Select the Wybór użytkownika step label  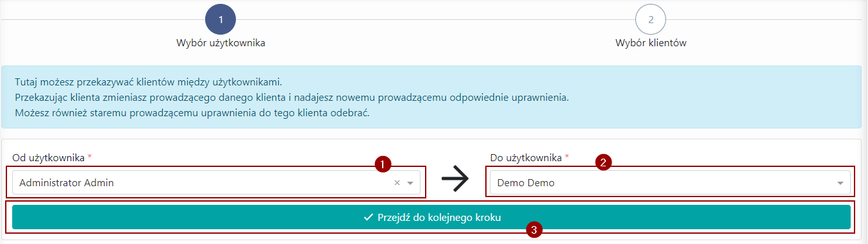tap(221, 43)
